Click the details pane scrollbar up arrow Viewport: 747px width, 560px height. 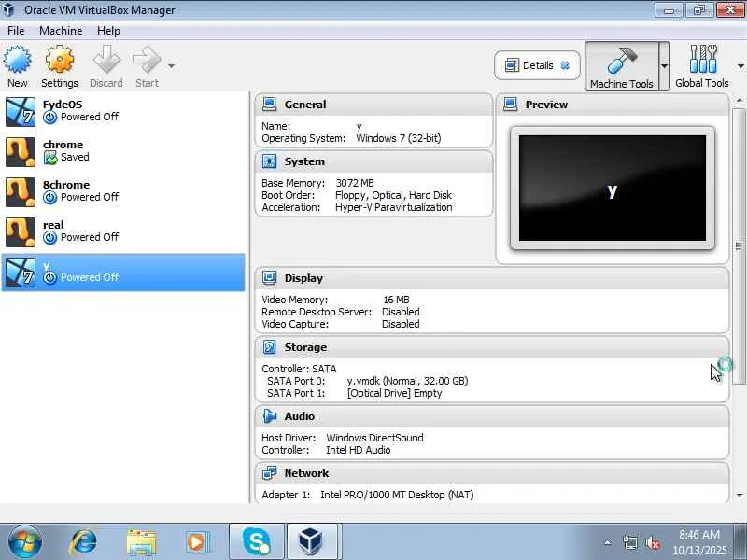739,100
